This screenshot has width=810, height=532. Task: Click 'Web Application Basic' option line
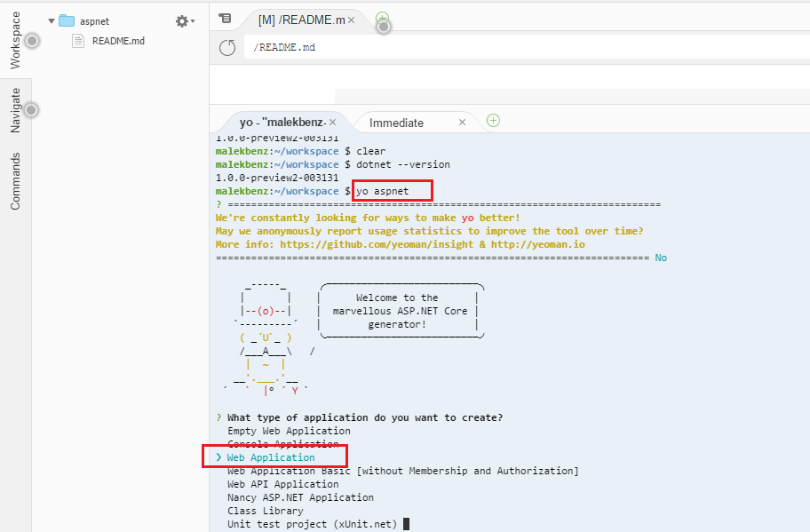pyautogui.click(x=403, y=471)
